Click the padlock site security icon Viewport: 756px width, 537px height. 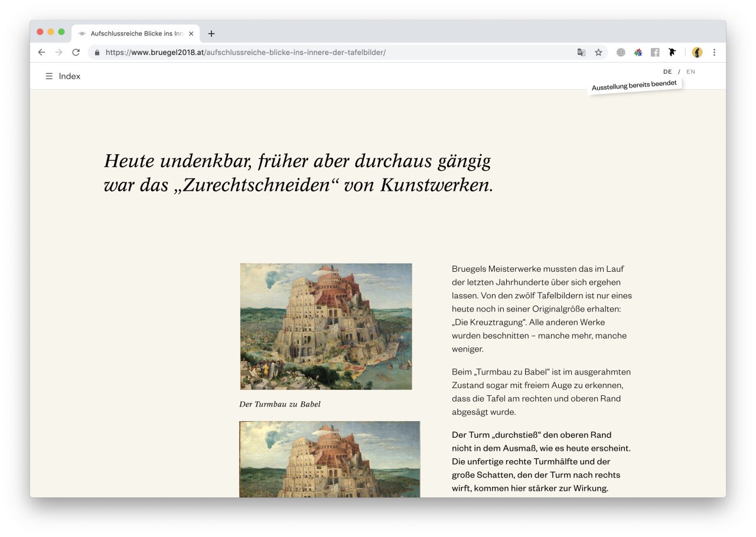[x=97, y=52]
